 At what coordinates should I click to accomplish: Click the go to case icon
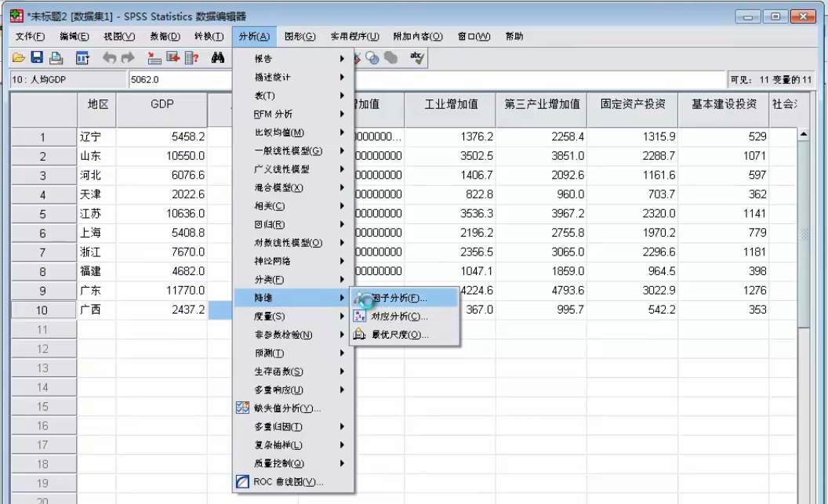[154, 57]
